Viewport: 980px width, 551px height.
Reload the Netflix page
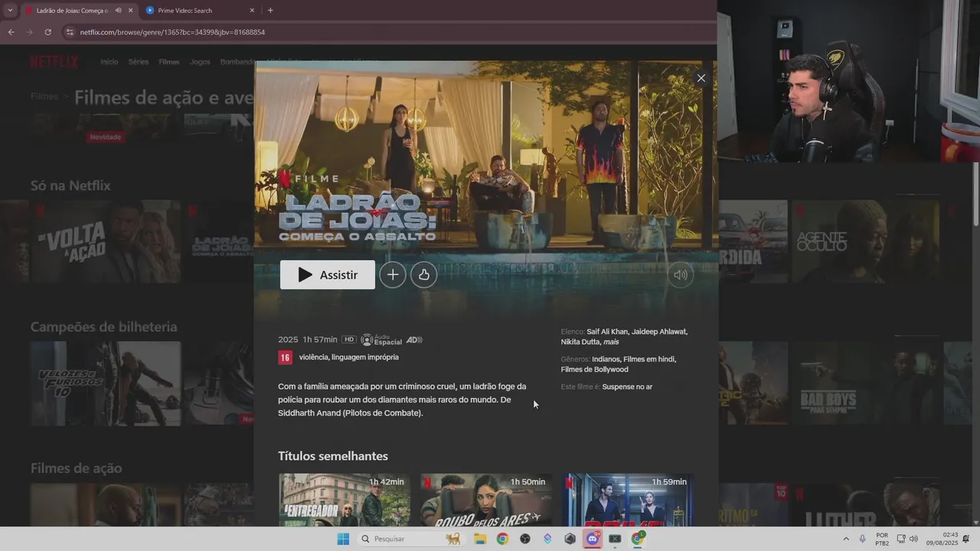click(47, 32)
